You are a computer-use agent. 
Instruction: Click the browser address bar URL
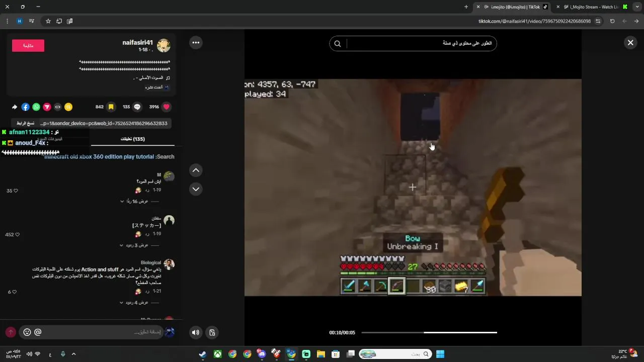[x=534, y=21]
